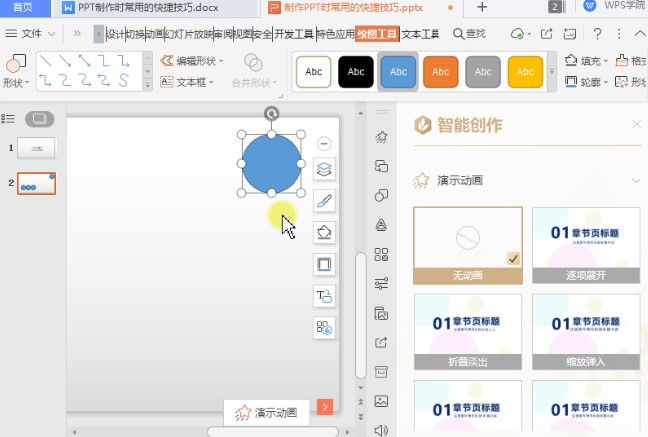Open the animation star icon in sidebar

coord(381,137)
